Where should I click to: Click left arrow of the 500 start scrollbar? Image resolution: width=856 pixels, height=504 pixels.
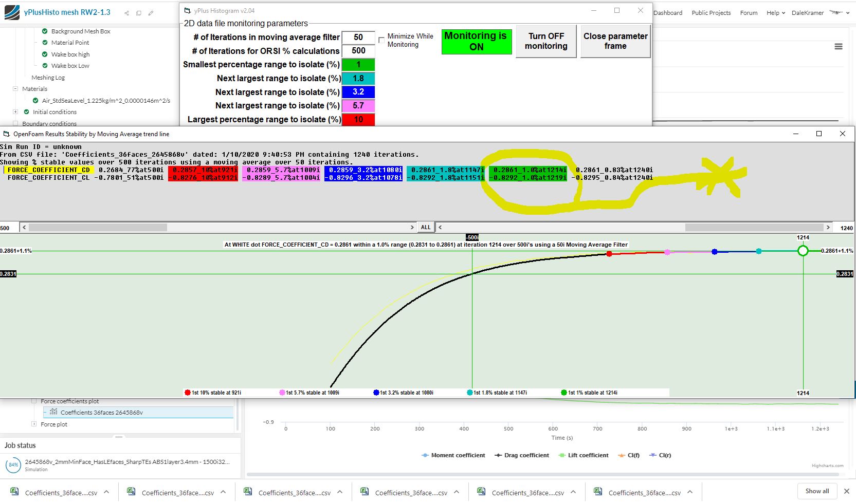(x=24, y=227)
